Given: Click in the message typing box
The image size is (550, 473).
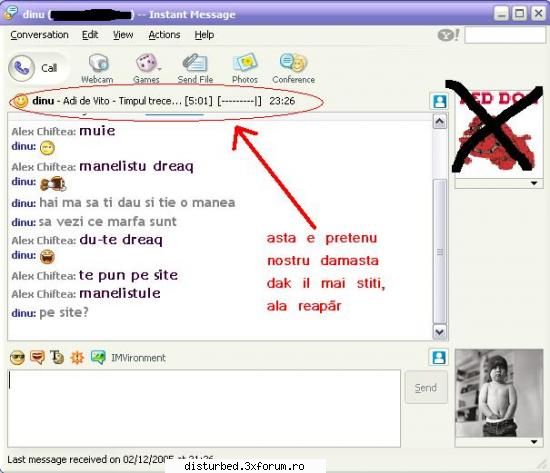Looking at the screenshot, I should [x=204, y=408].
